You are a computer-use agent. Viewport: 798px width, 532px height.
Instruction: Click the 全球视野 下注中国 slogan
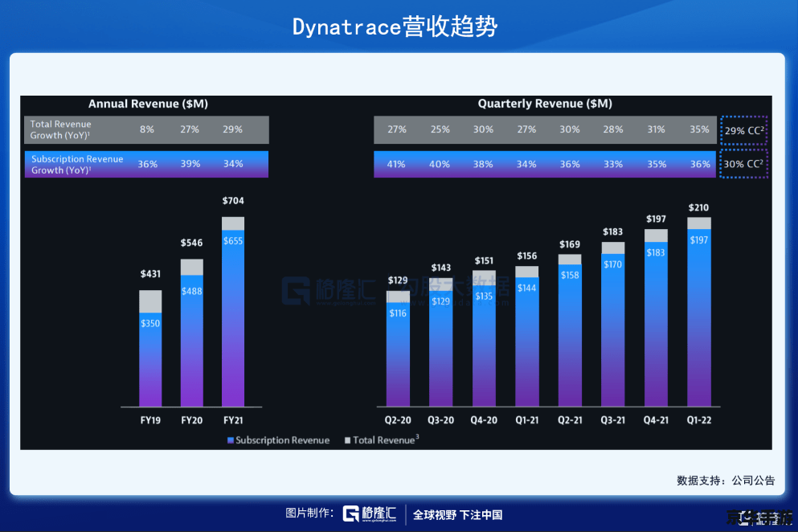click(x=457, y=514)
